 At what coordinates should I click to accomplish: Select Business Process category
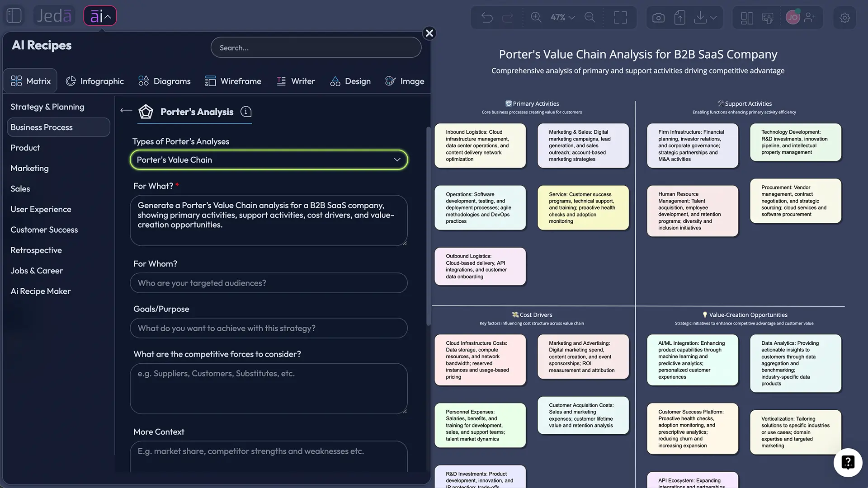[58, 127]
